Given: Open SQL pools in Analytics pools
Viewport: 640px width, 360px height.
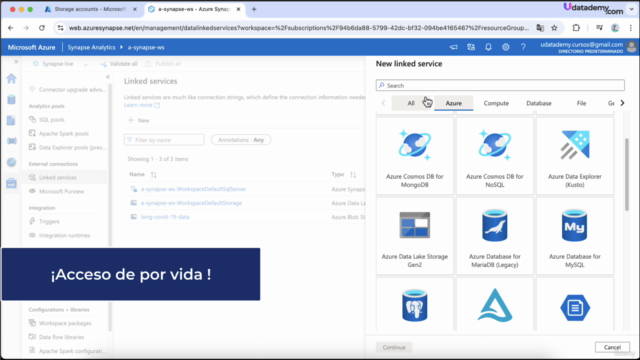Looking at the screenshot, I should (x=51, y=120).
